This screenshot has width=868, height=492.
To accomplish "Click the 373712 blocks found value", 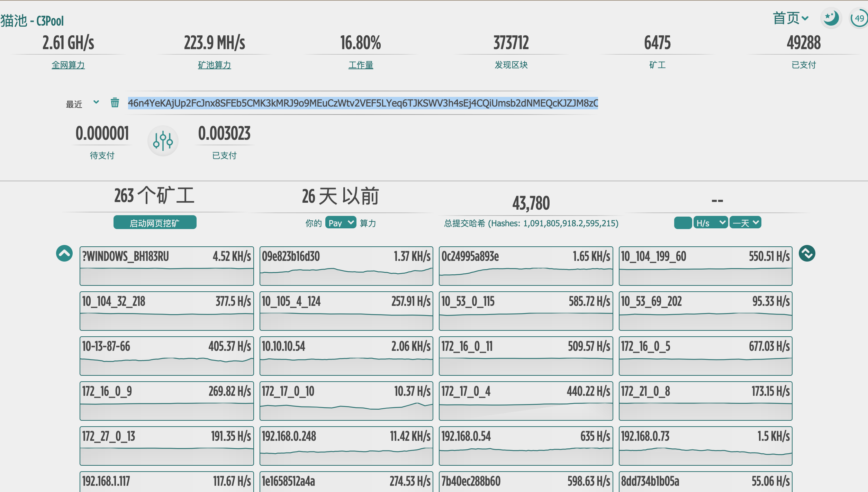I will pos(511,43).
